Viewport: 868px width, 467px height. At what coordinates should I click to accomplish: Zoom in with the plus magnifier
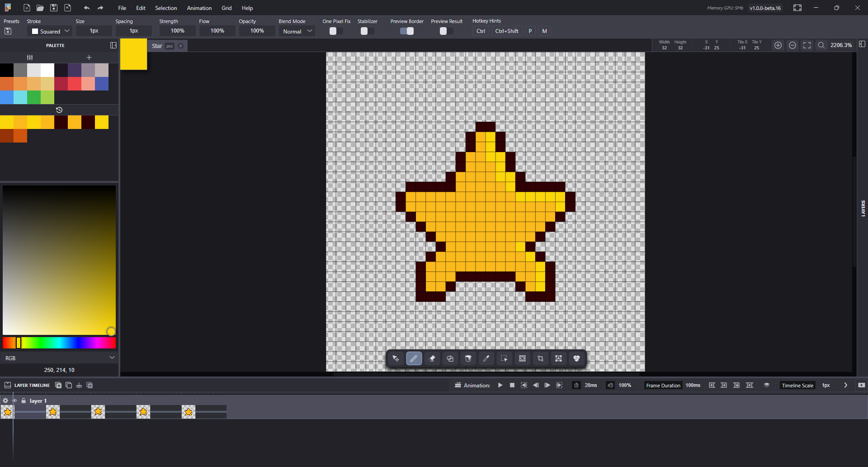[x=778, y=45]
